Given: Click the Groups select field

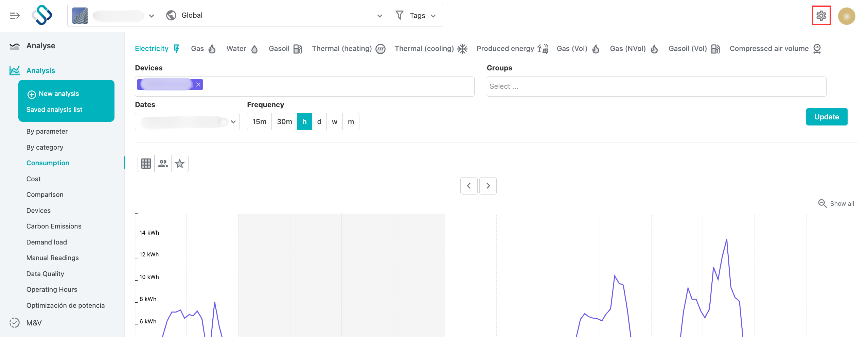Looking at the screenshot, I should pos(656,86).
